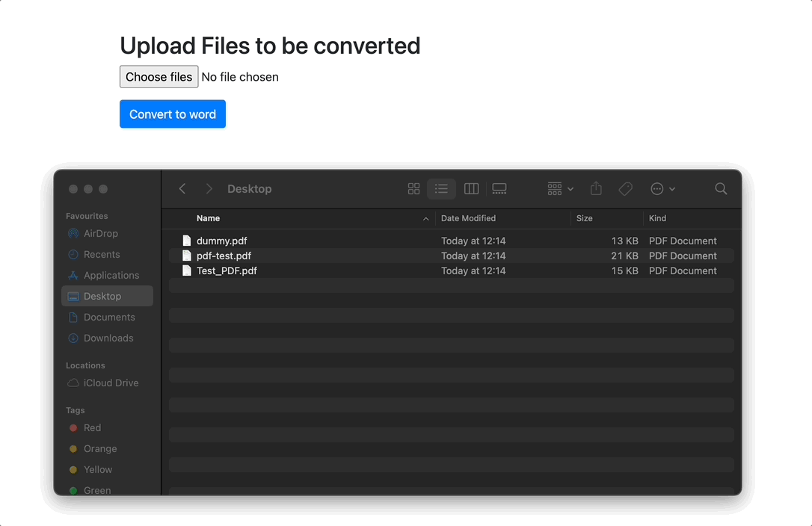Click the back navigation arrow
The image size is (812, 526).
coord(182,189)
